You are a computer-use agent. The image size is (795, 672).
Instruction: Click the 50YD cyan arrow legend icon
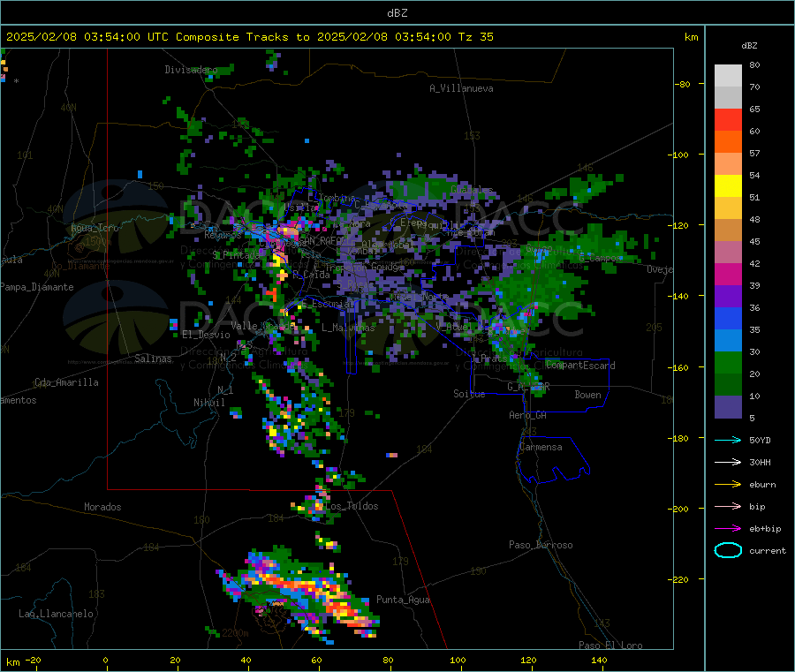[x=728, y=440]
